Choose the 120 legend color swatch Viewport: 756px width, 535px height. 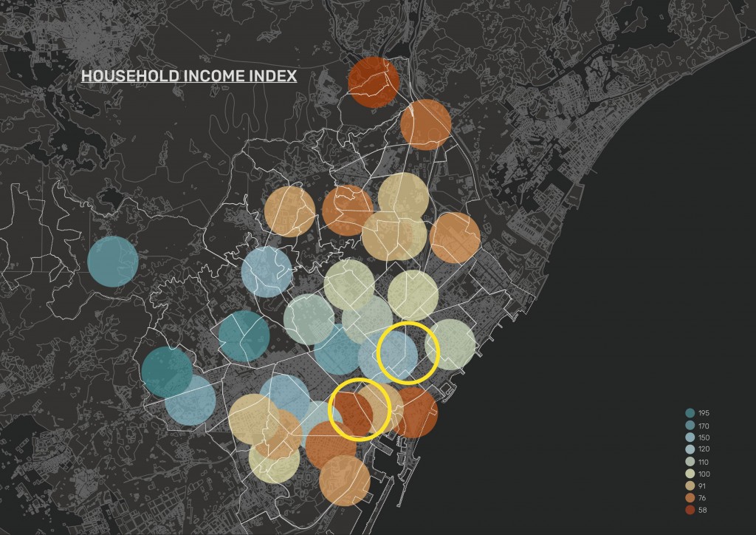(x=690, y=449)
